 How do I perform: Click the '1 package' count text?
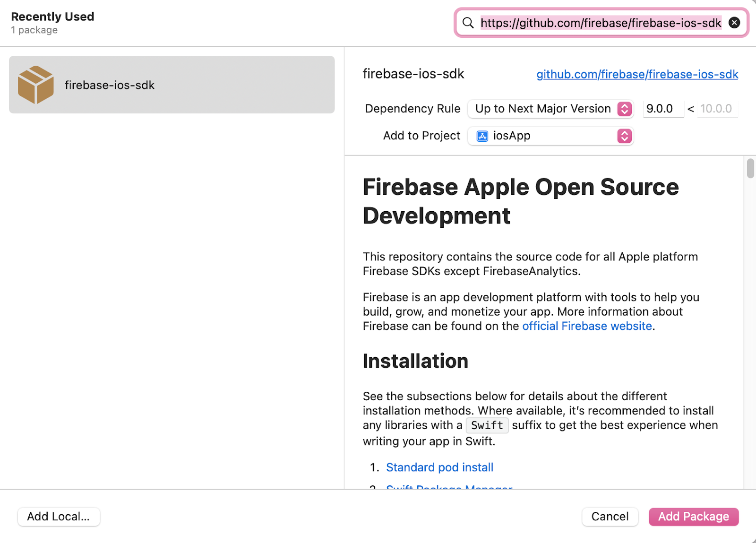coord(34,30)
